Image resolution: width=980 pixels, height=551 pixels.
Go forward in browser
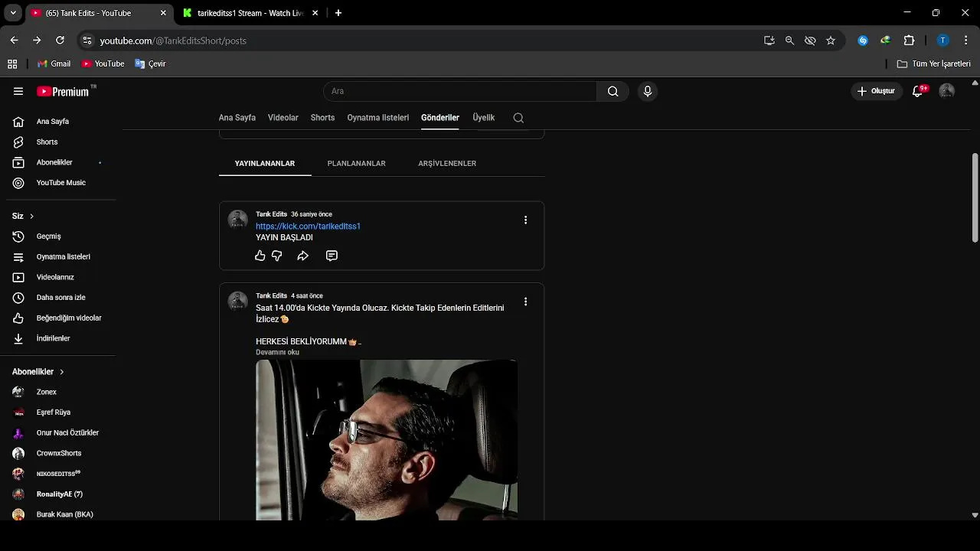(37, 40)
